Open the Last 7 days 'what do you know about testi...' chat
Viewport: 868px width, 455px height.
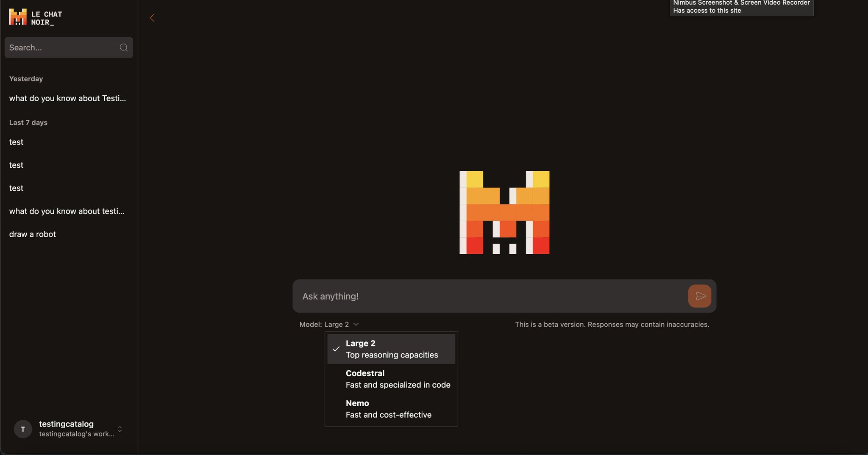[67, 211]
